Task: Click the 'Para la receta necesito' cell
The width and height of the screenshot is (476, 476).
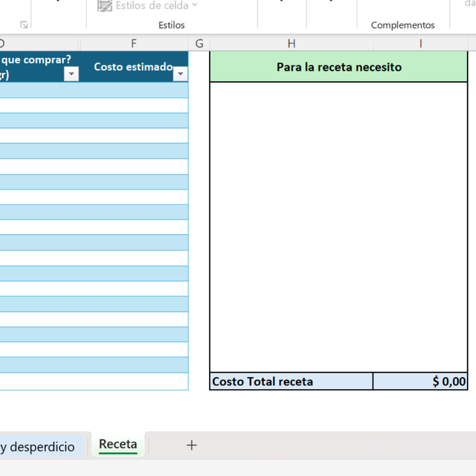Action: pyautogui.click(x=338, y=67)
